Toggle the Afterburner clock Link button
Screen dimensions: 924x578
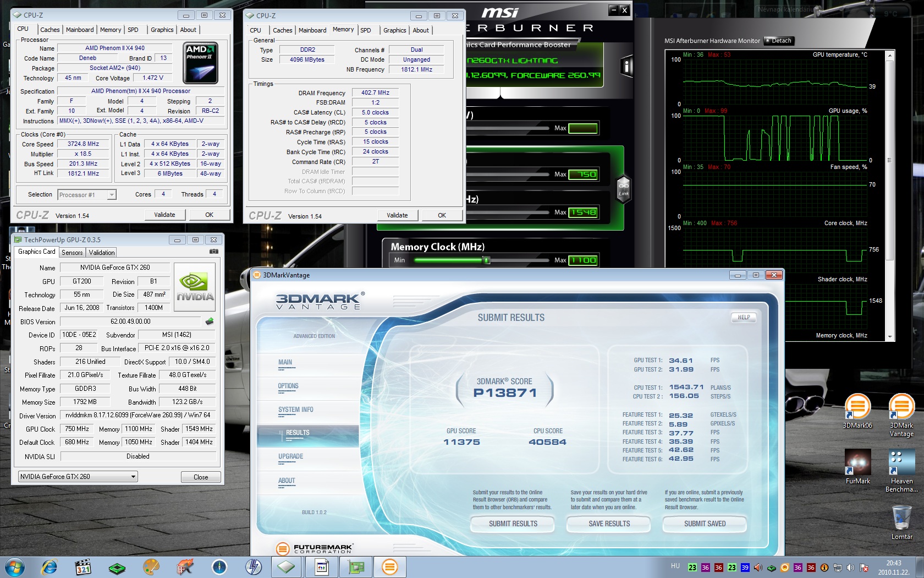624,189
